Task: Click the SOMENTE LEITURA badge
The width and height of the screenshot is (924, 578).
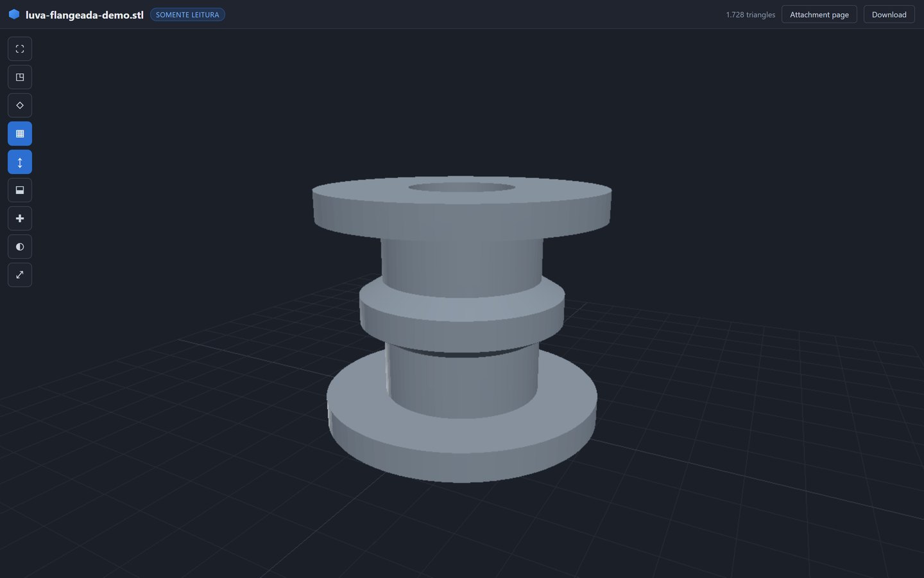Action: click(x=187, y=15)
